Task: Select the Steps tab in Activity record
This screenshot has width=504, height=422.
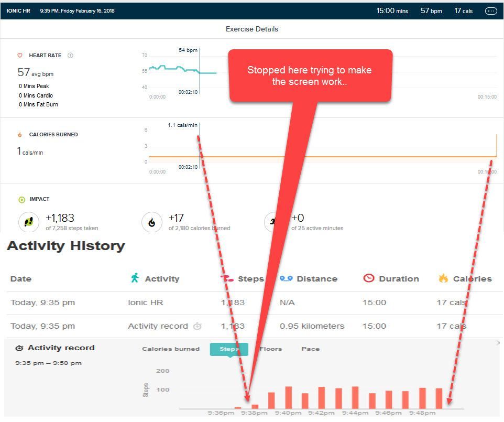Action: (229, 349)
